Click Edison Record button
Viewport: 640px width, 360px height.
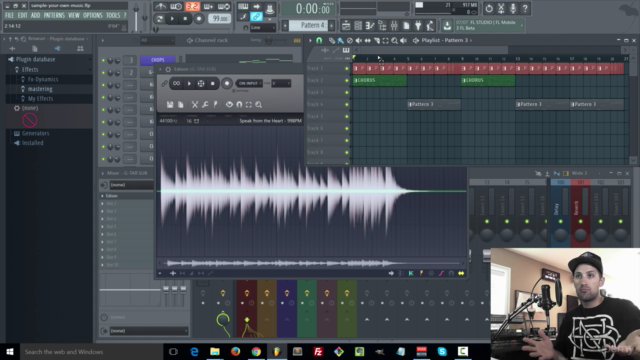click(x=227, y=83)
